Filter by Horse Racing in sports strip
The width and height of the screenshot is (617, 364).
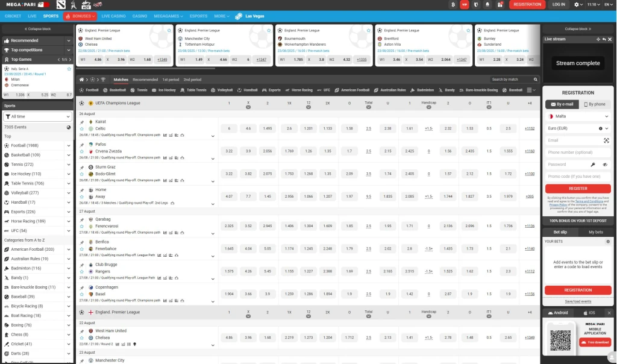(x=299, y=90)
